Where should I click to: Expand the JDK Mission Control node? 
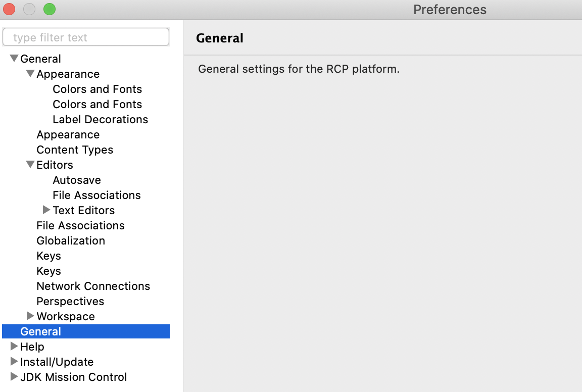coord(14,377)
